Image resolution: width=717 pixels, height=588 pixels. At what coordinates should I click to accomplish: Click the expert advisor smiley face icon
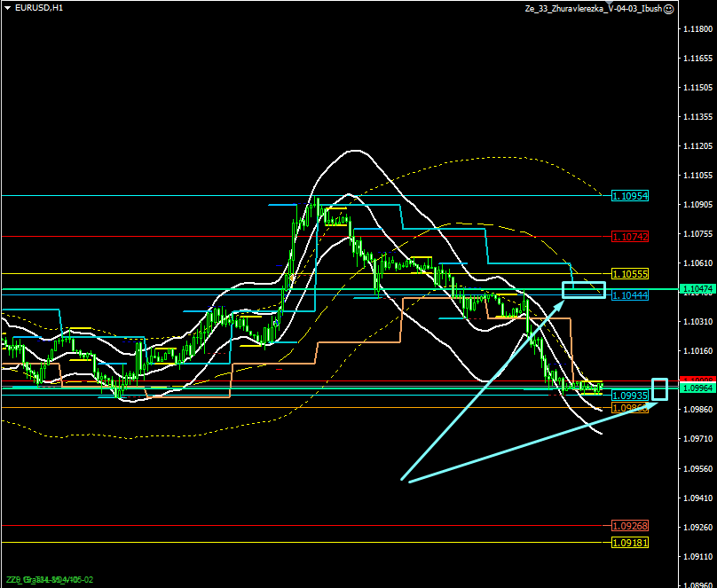pyautogui.click(x=668, y=9)
